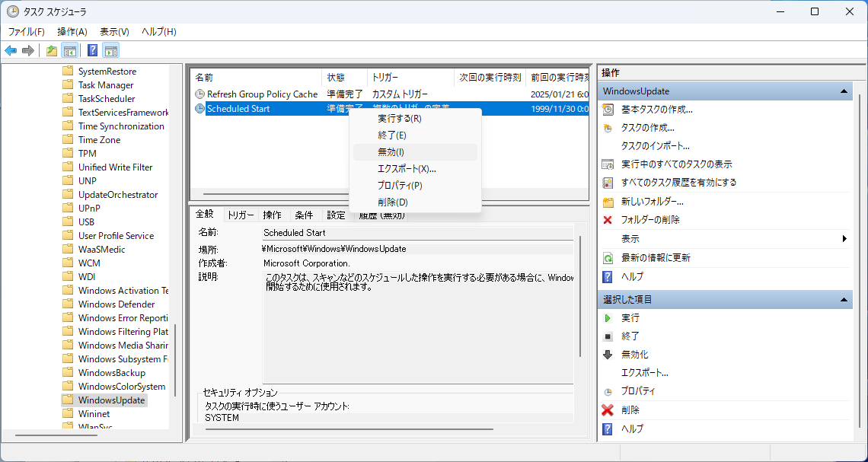Viewport: 868px width, 462px height.
Task: Click the up-one-level folder toolbar icon
Action: click(x=51, y=51)
